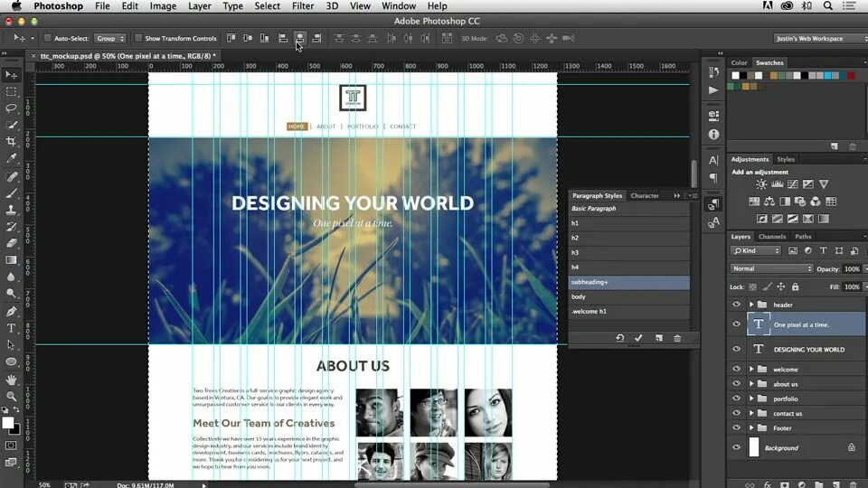Expand hidden Paragraph Styles panel tabs
The image size is (868, 488).
point(676,195)
